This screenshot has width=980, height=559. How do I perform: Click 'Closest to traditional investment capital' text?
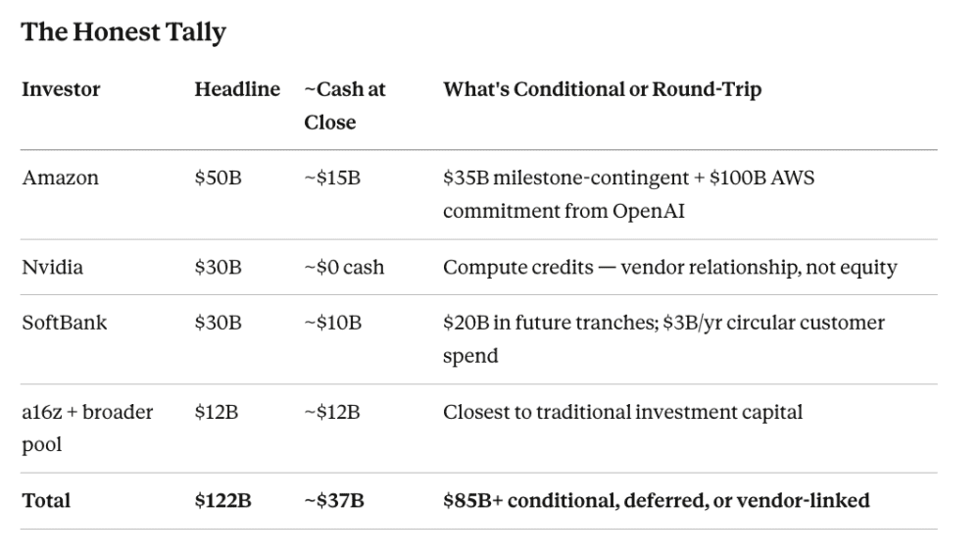coord(622,412)
